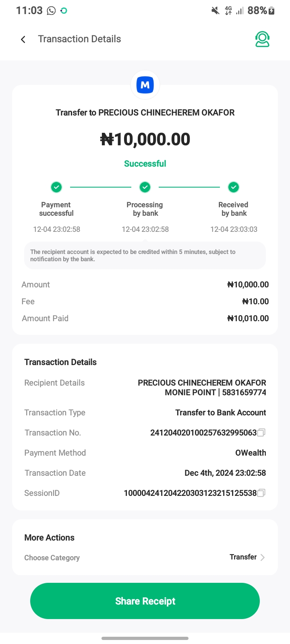Open customer support headset icon
Screen dimensions: 290x644
[x=262, y=39]
